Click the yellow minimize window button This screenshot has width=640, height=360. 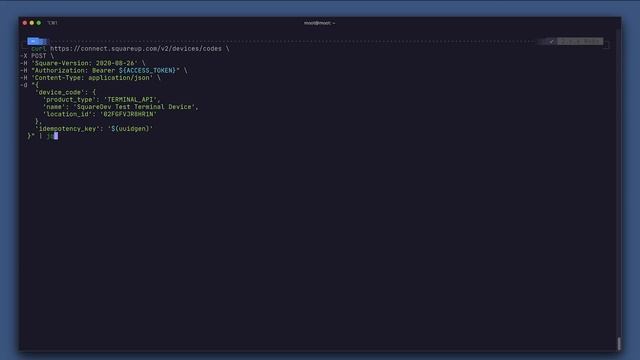coord(32,23)
